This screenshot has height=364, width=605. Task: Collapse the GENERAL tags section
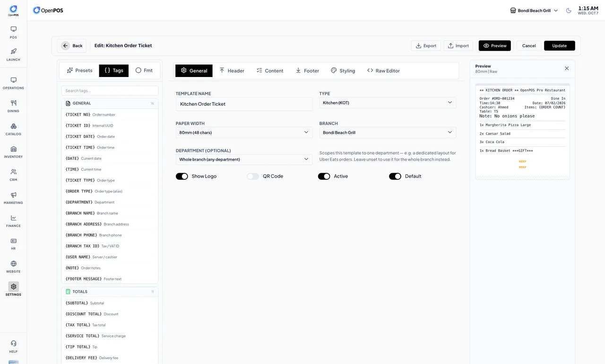coord(110,103)
